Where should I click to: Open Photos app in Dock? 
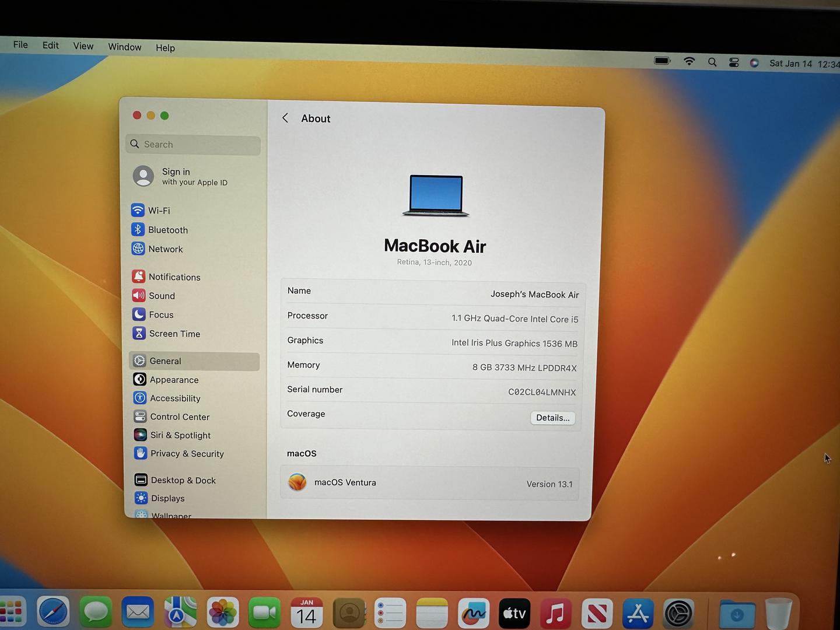pyautogui.click(x=222, y=613)
